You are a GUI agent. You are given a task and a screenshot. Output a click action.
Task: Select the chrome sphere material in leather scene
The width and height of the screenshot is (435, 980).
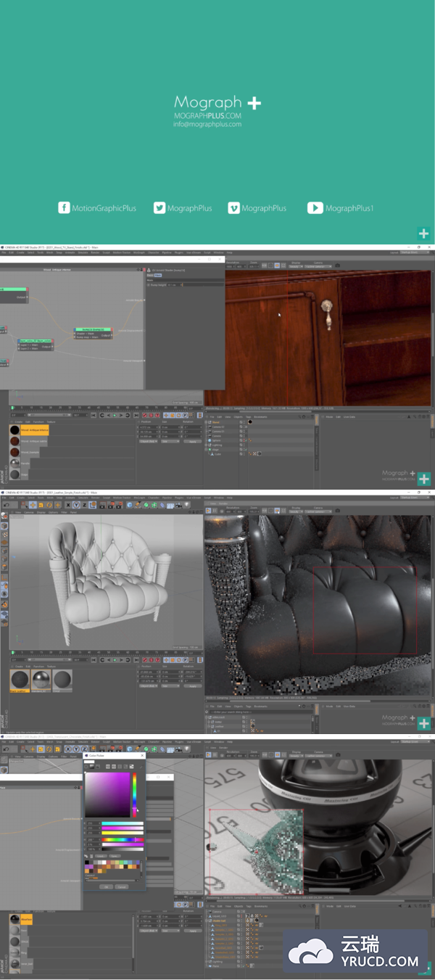point(41,680)
